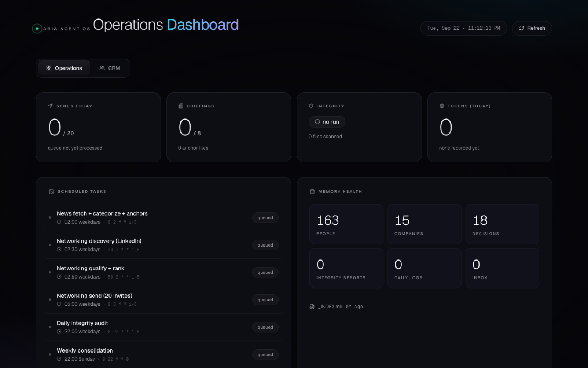Click the clock icon beside 02:30 weekdays
This screenshot has height=368, width=588.
(59, 250)
